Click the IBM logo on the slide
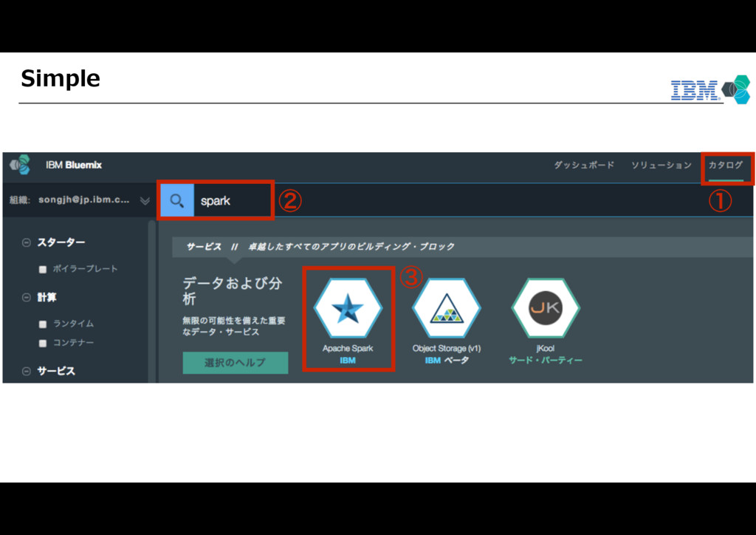 695,90
